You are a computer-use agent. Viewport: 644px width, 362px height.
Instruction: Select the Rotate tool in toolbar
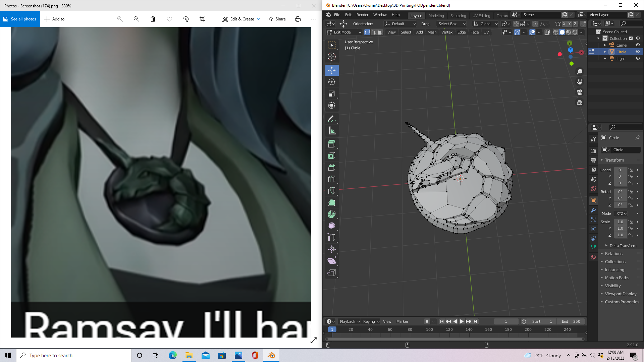(x=331, y=82)
